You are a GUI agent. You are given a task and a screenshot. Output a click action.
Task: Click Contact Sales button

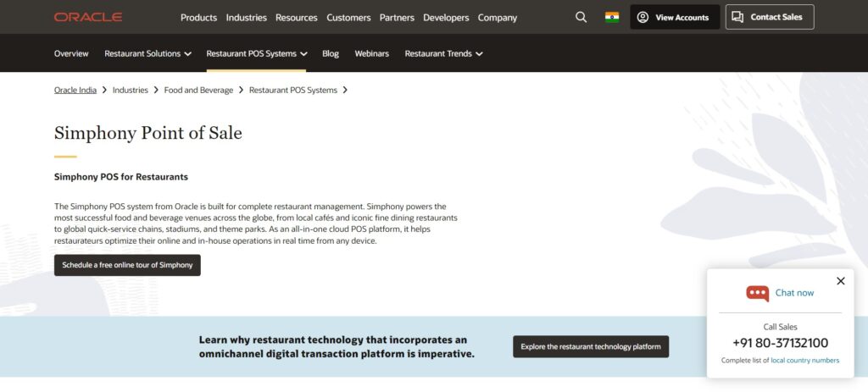tap(770, 17)
